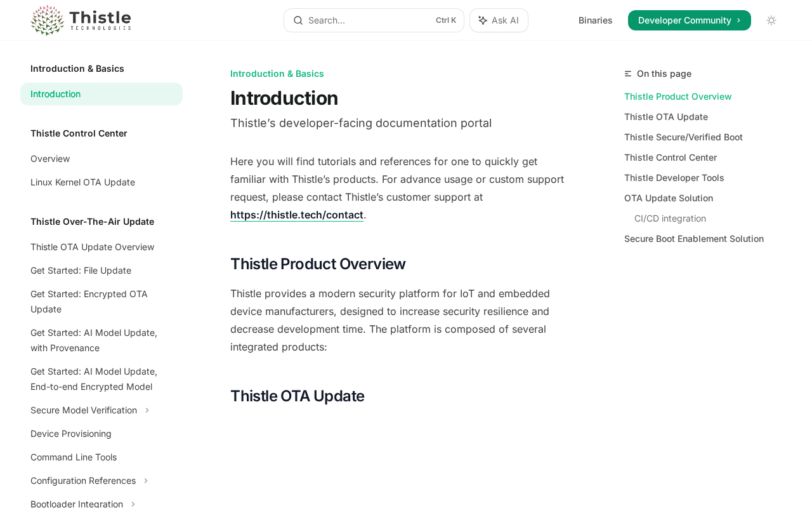Image resolution: width=812 pixels, height=508 pixels.
Task: Click the search magnifier icon
Action: [298, 20]
